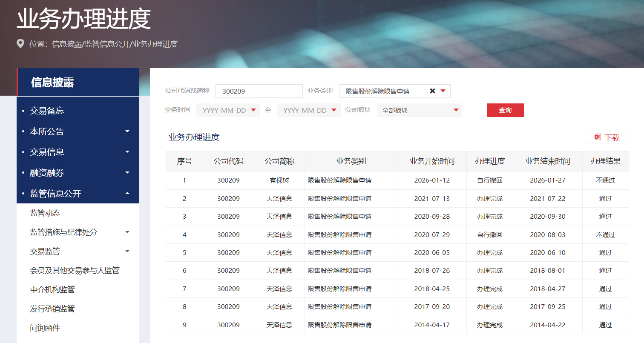Open the start date picker dropdown

(x=253, y=110)
